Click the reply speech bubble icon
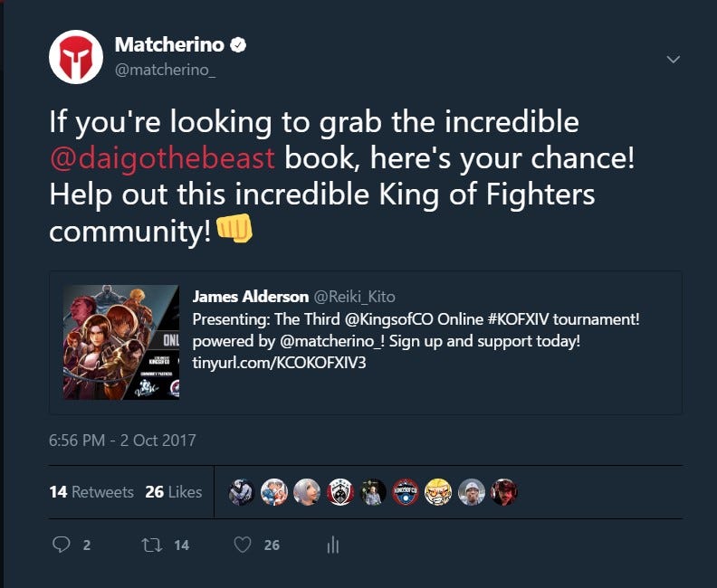The image size is (717, 588). 62,545
